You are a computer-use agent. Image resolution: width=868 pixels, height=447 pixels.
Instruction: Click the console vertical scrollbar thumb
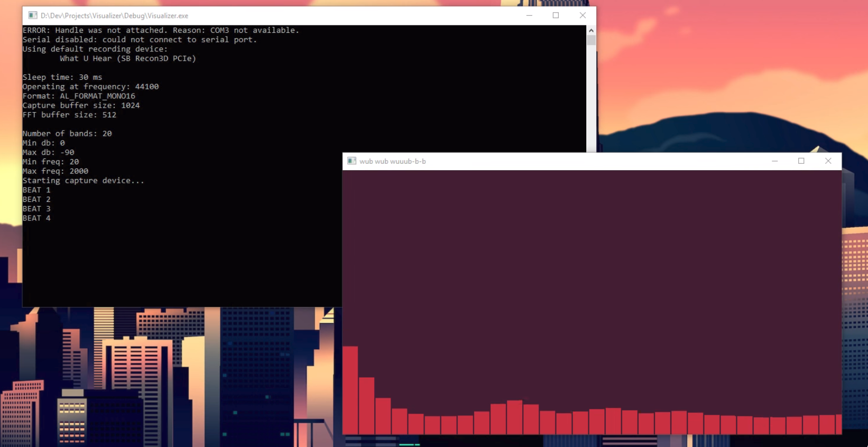pyautogui.click(x=591, y=40)
